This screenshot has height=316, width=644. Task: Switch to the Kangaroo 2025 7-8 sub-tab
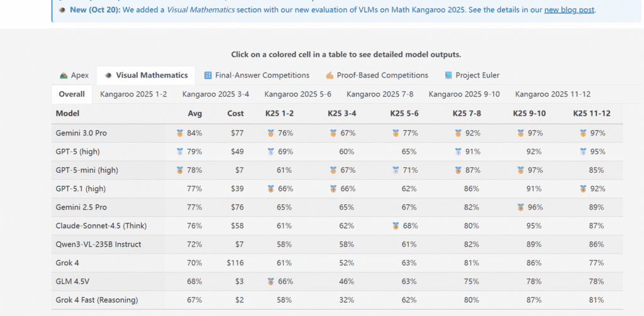click(x=380, y=94)
